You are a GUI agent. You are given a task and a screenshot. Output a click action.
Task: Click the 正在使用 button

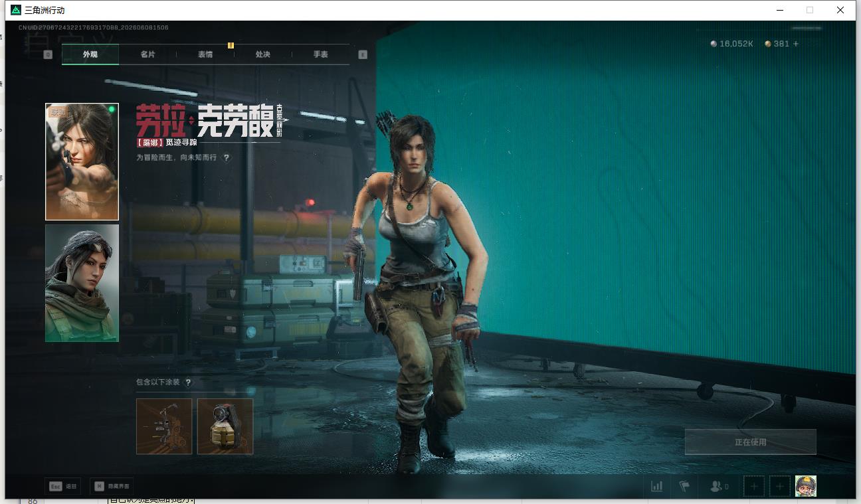(x=751, y=442)
